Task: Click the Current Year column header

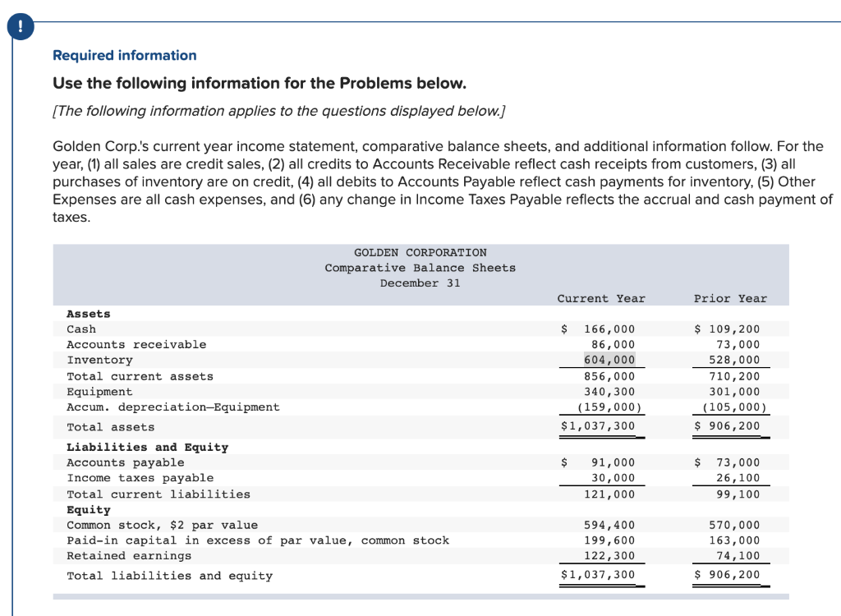Action: coord(601,298)
